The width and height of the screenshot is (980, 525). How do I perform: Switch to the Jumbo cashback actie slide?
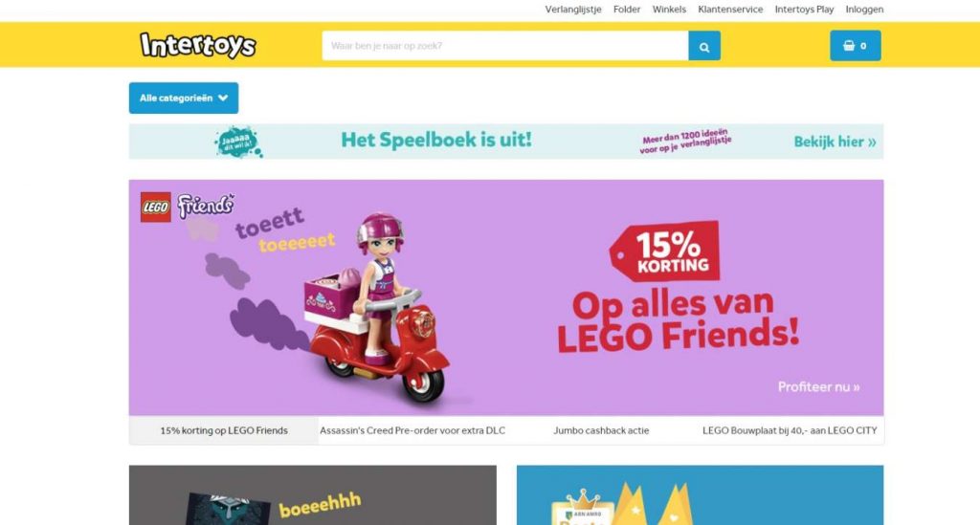pyautogui.click(x=601, y=430)
